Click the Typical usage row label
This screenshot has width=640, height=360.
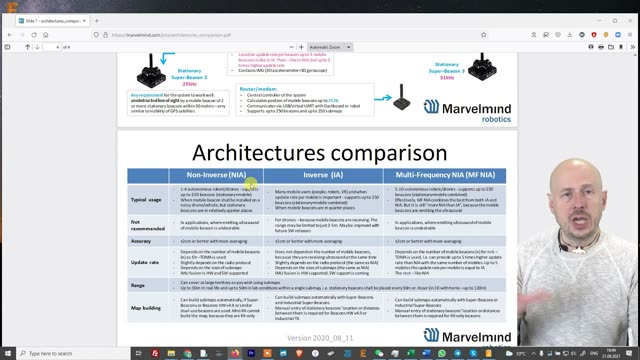coord(146,200)
